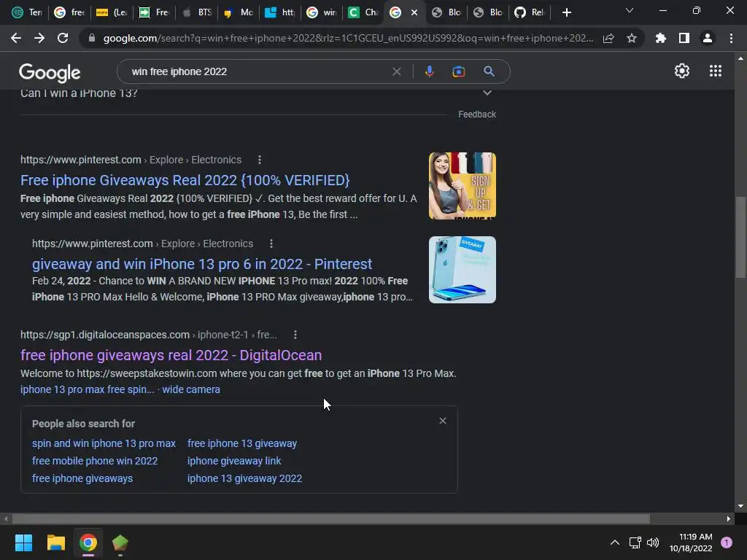This screenshot has height=560, width=747.
Task: Focus the Google search input field
Action: [258, 71]
